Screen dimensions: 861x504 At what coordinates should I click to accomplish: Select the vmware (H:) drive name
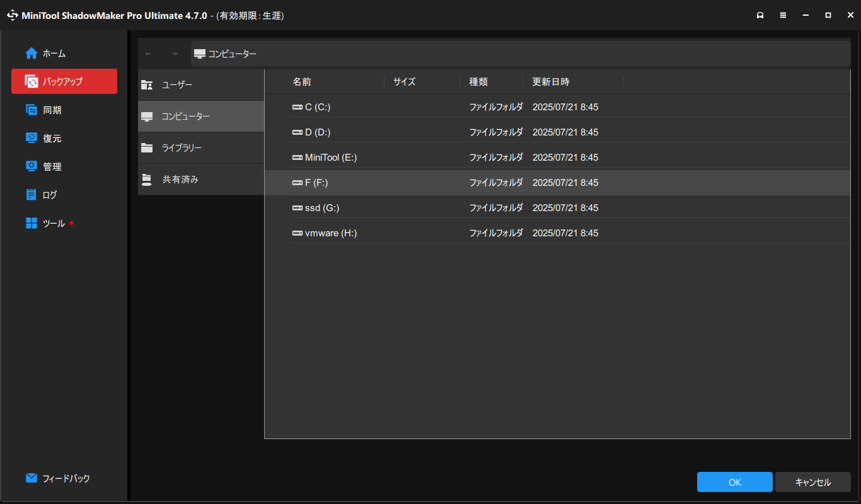[x=331, y=233]
